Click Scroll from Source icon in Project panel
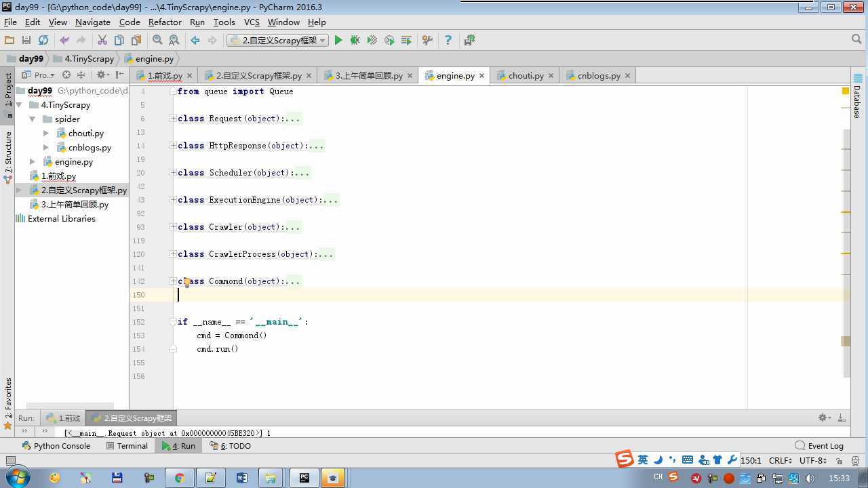868x488 pixels. click(66, 75)
